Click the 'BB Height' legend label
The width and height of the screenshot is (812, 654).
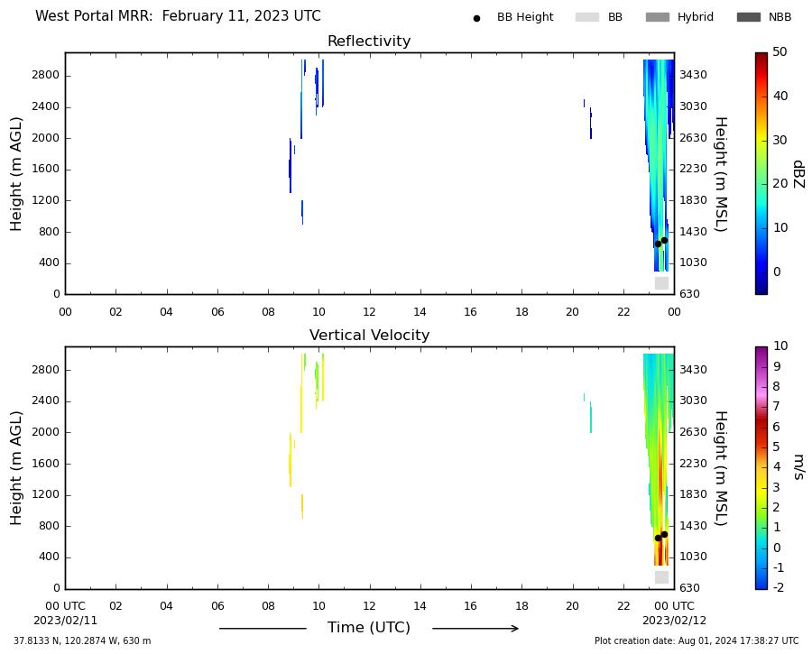(525, 17)
